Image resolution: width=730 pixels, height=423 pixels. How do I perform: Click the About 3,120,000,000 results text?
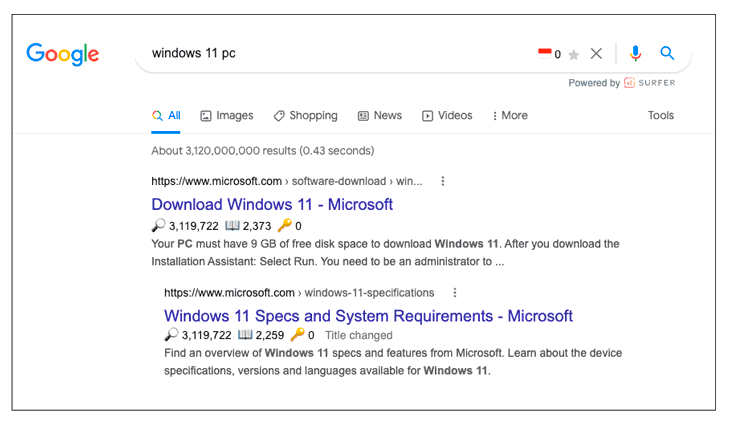[x=263, y=151]
